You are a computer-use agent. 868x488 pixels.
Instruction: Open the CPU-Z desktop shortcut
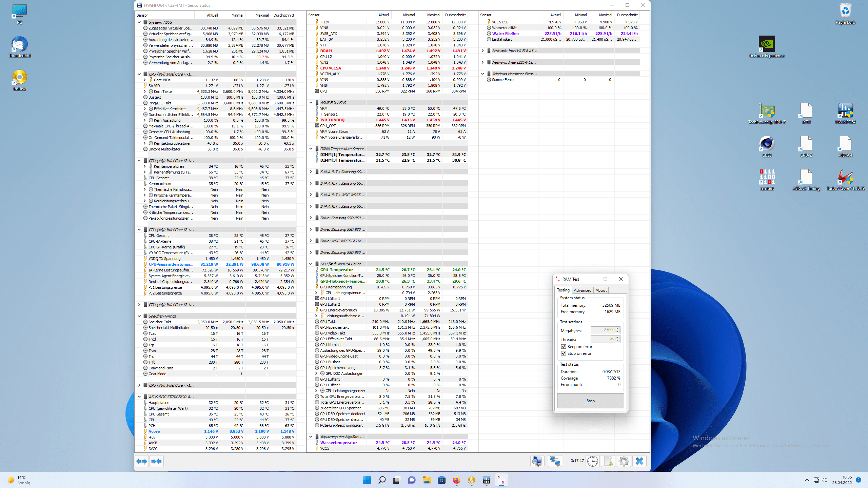click(806, 147)
